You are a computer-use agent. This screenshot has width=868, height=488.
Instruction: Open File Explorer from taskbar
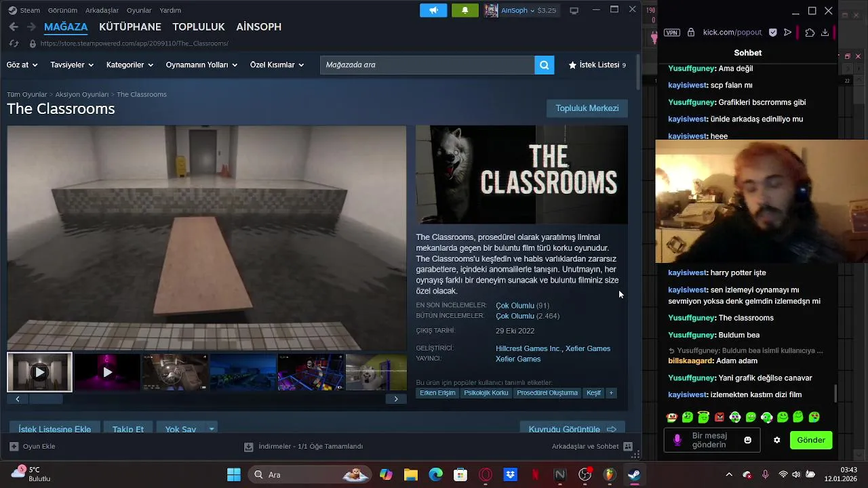pyautogui.click(x=411, y=474)
